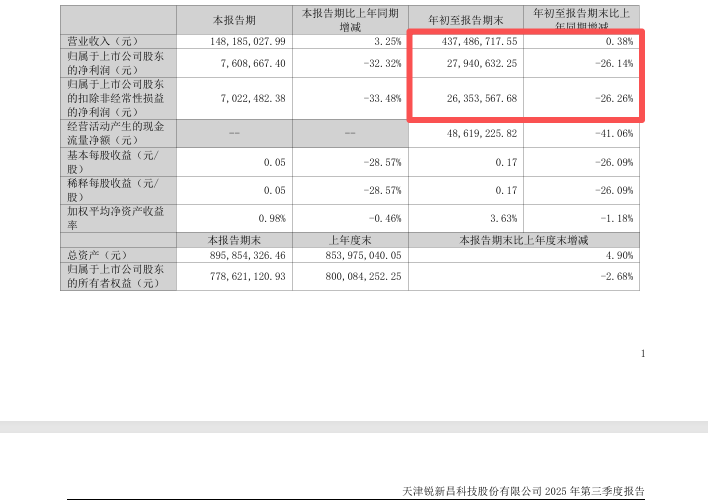This screenshot has width=708, height=500.
Task: Click the page number 1
Action: tap(643, 354)
